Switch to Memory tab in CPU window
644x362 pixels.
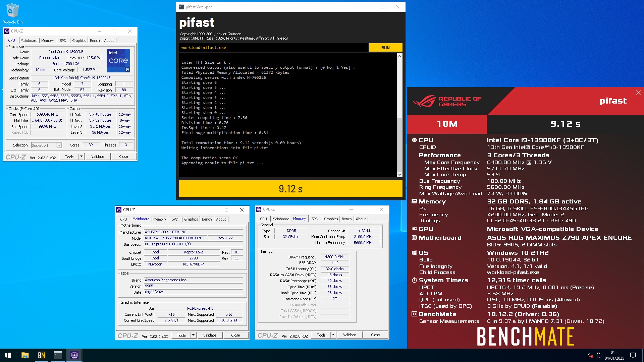point(48,41)
